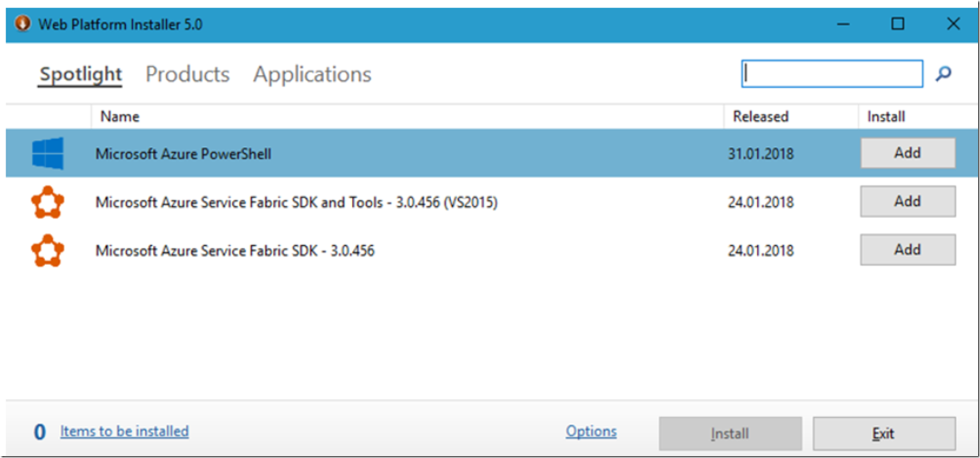Click the 0 items count number

coord(40,432)
